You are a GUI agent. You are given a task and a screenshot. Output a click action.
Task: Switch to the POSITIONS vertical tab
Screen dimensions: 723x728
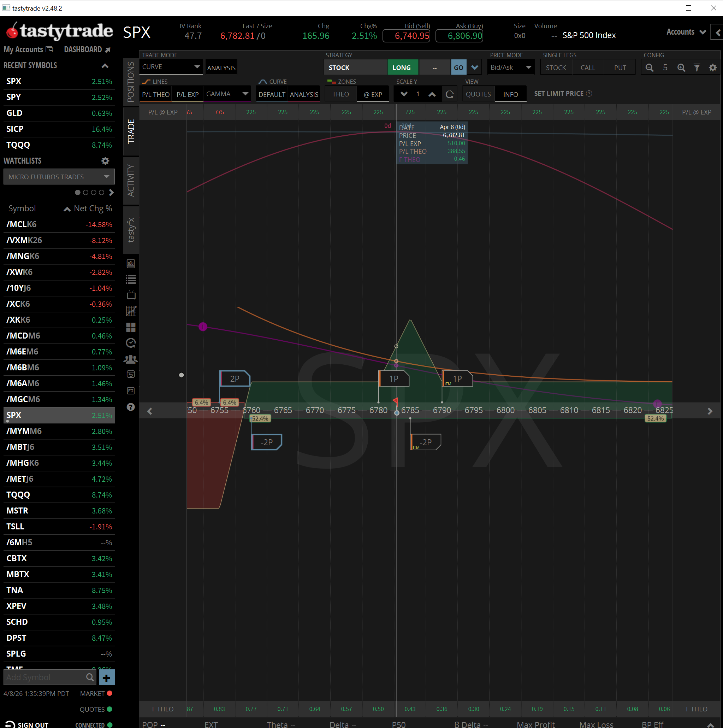coord(131,82)
